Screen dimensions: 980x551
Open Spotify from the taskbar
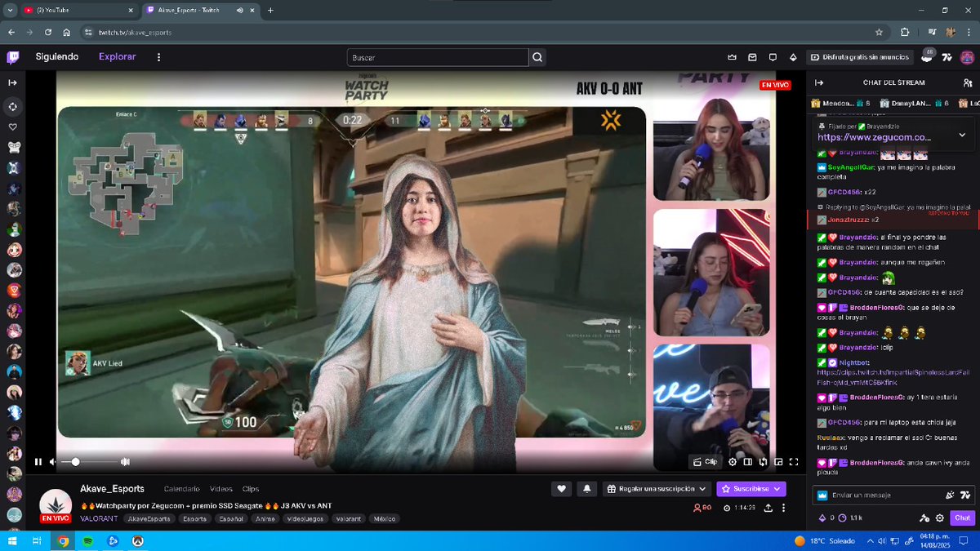[x=88, y=540]
